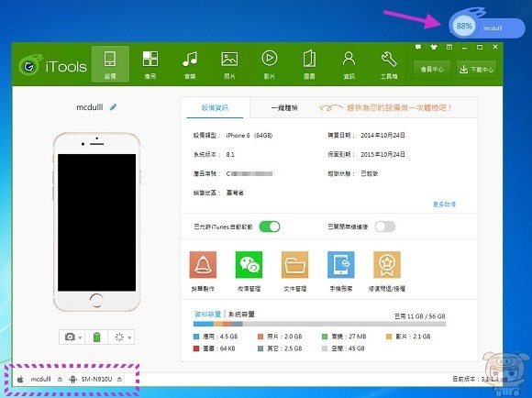Screen dimensions: 532x398
Task: Open the skin (T-shirt) icon in title bar
Action: tap(434, 47)
